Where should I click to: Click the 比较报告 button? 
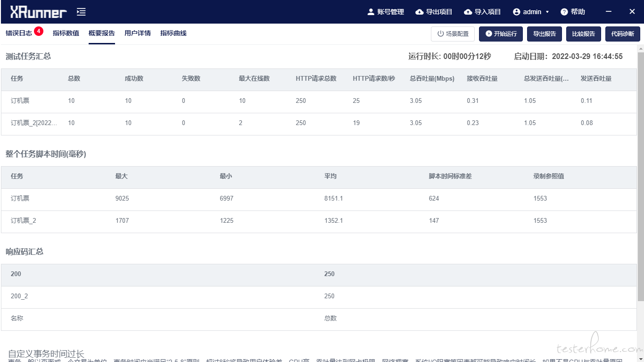coord(584,34)
